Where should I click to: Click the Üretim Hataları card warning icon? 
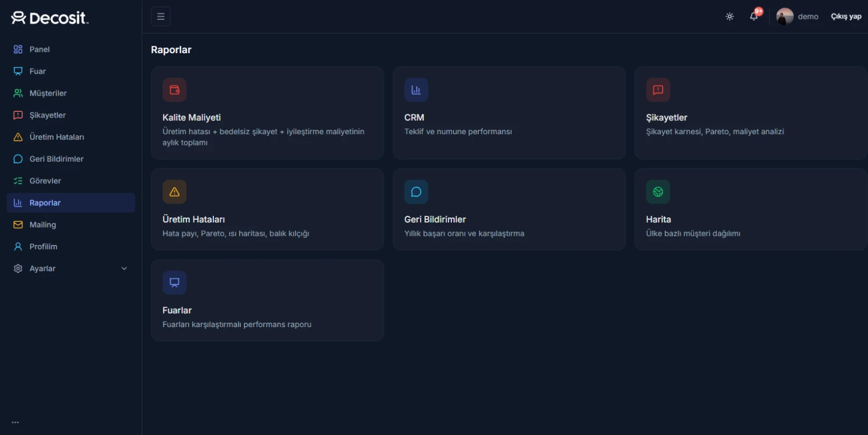coord(174,192)
